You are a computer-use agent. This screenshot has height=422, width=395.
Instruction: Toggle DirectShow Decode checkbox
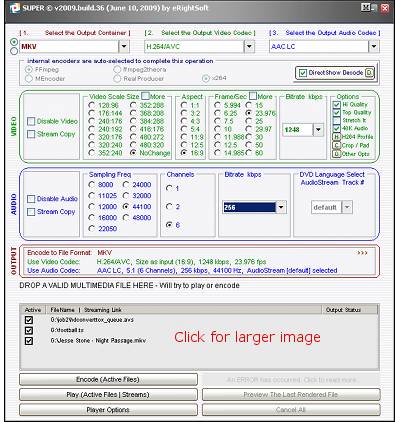pyautogui.click(x=303, y=73)
